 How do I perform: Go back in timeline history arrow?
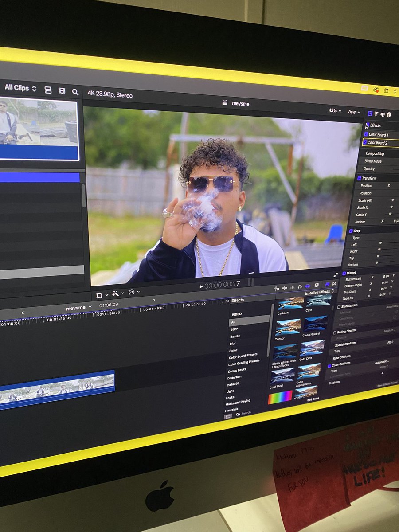click(23, 313)
